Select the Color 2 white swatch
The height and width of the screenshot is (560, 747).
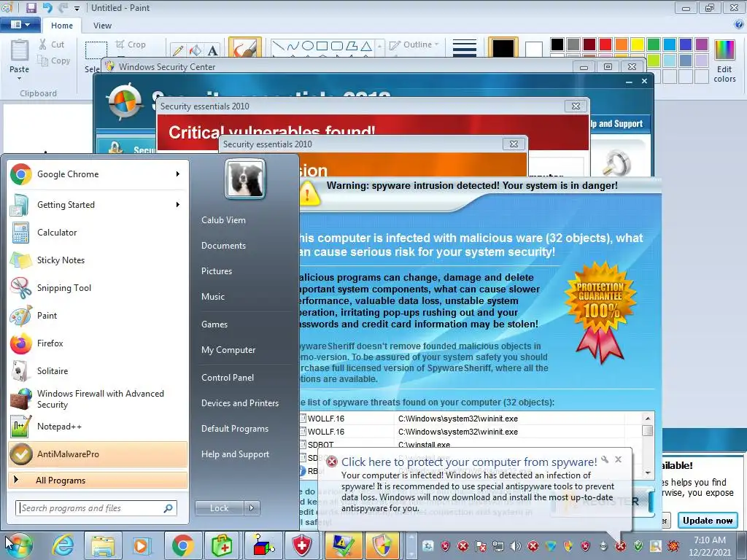pos(533,49)
